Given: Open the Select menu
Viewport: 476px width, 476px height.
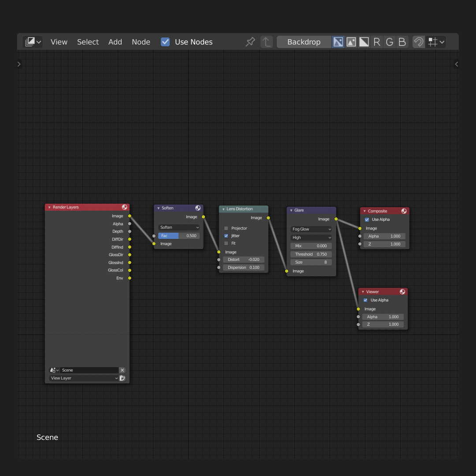Looking at the screenshot, I should [88, 42].
